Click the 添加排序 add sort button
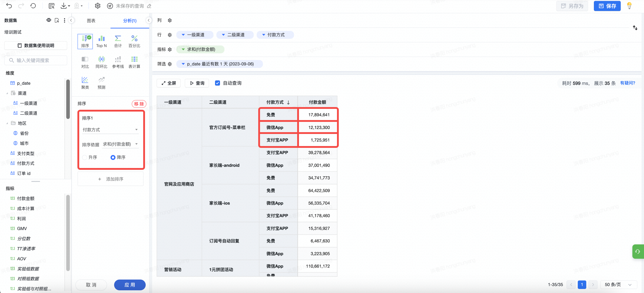 [x=110, y=179]
